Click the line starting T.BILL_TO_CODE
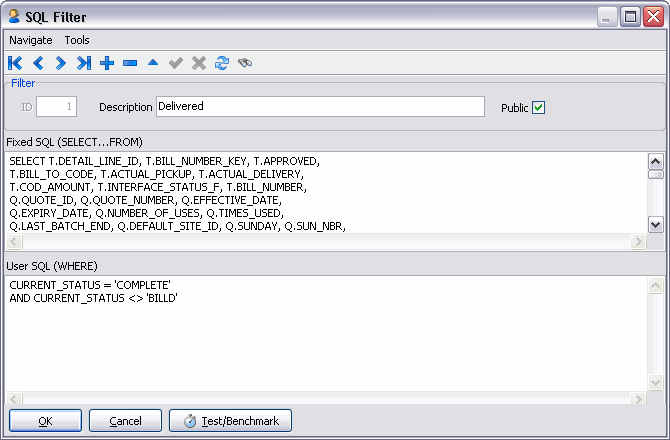670x440 pixels. 156,174
